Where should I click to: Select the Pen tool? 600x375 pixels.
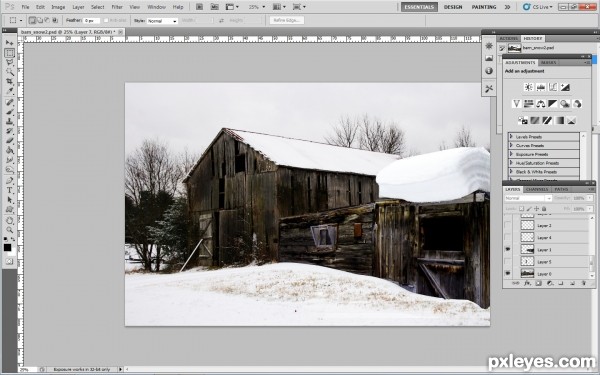click(10, 181)
